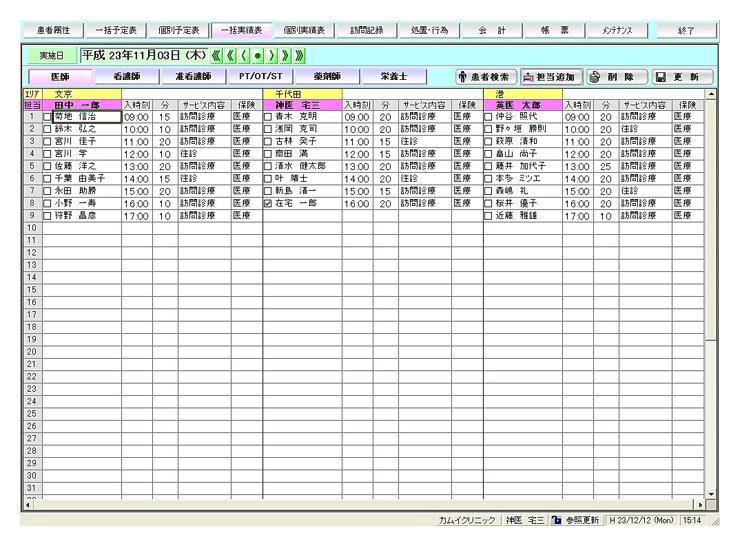Click patient name 叶 晴士
This screenshot has height=546, width=740.
click(x=292, y=178)
